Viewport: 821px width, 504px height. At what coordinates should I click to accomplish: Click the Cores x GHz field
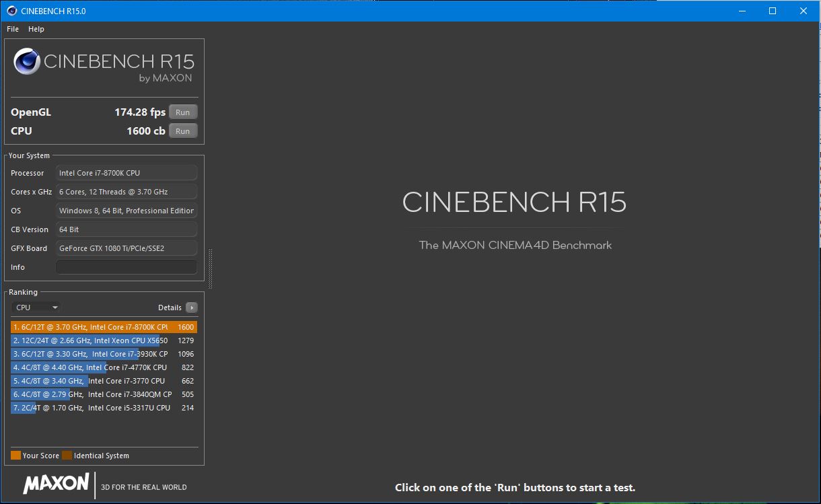[x=127, y=192]
